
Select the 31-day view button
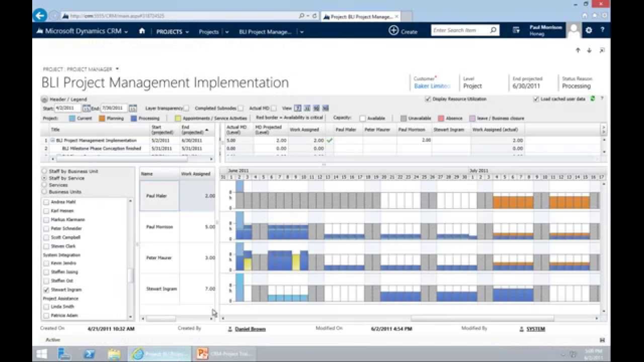pos(307,108)
